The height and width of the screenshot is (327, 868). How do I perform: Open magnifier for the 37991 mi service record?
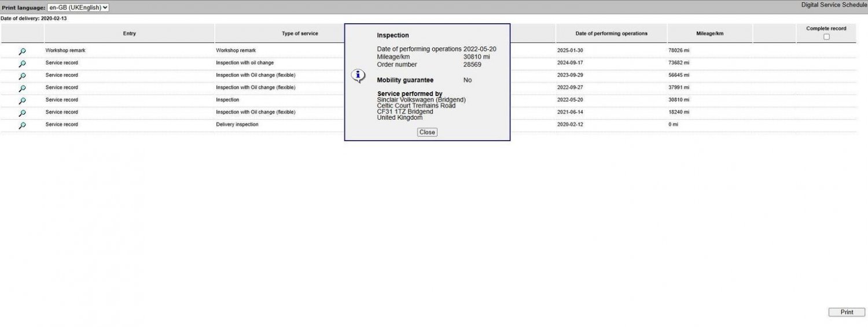22,89
